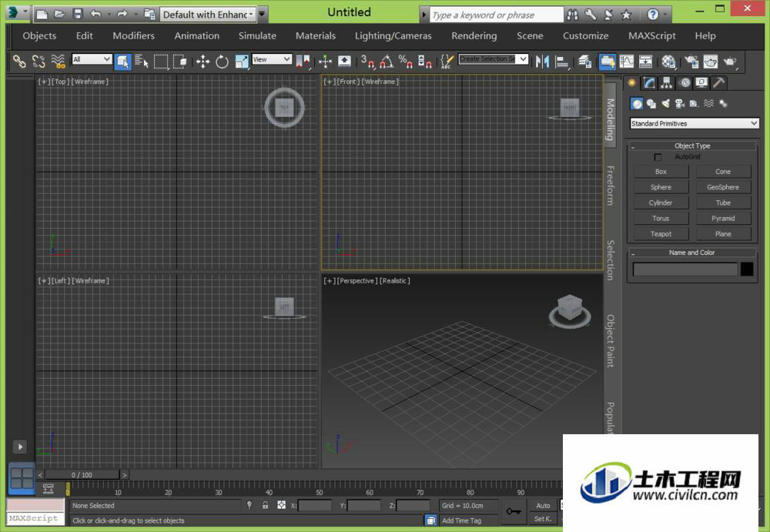The image size is (770, 532).
Task: Toggle the 3D Snaps magnet icon
Action: tap(367, 62)
